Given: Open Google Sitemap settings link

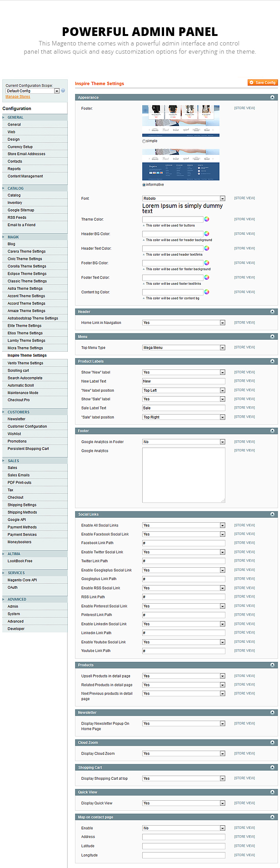Looking at the screenshot, I should pos(21,210).
